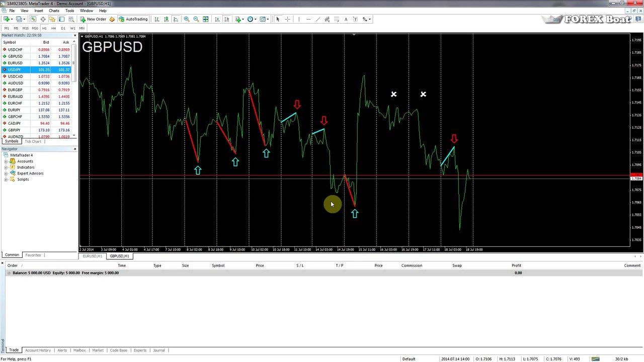Open the Journal terminal tab
644x362 pixels.
[x=159, y=350]
